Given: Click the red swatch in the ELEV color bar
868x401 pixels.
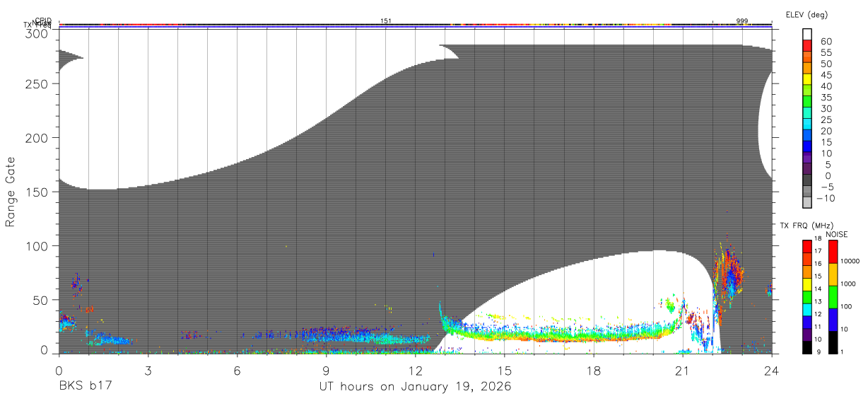Looking at the screenshot, I should click(807, 45).
